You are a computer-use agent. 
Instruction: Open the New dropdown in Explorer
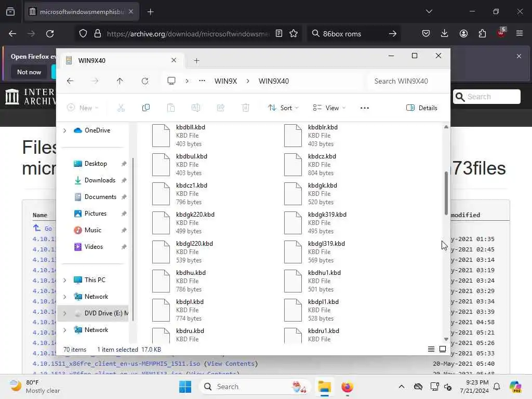click(x=83, y=108)
